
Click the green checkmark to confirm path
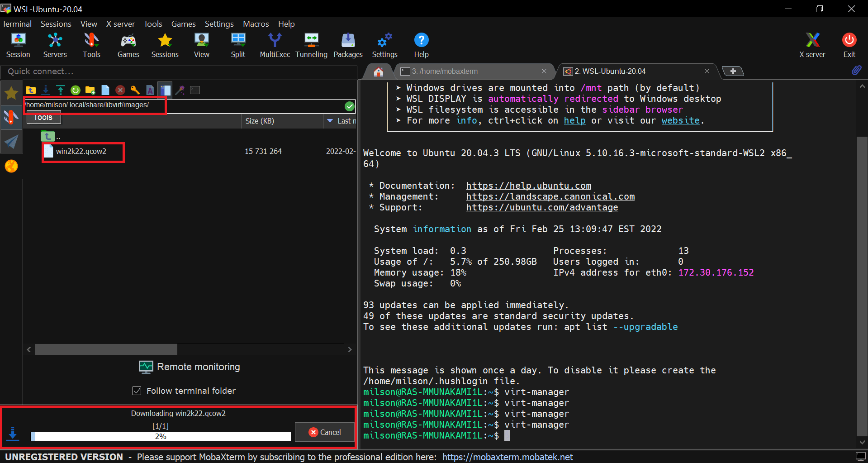[x=349, y=106]
